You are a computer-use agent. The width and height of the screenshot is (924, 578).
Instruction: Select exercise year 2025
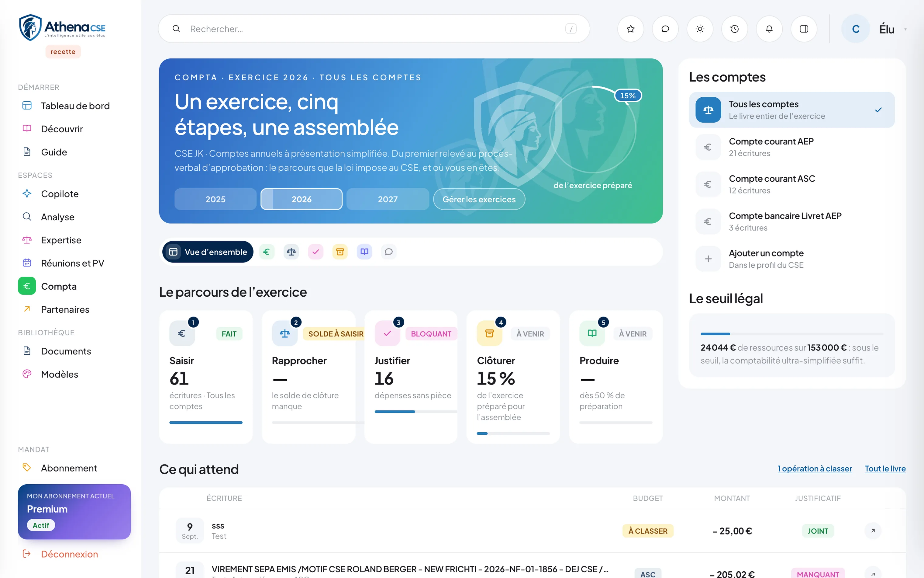215,199
